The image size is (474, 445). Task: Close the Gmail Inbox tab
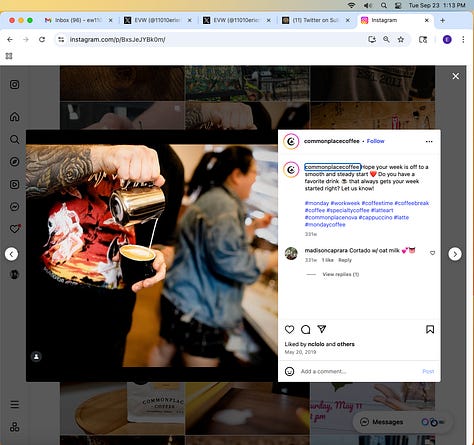(111, 20)
